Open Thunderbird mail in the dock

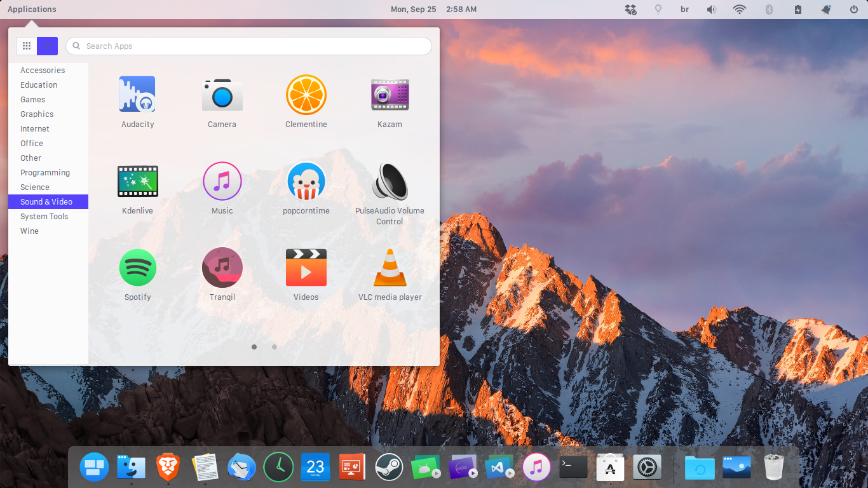pos(241,468)
